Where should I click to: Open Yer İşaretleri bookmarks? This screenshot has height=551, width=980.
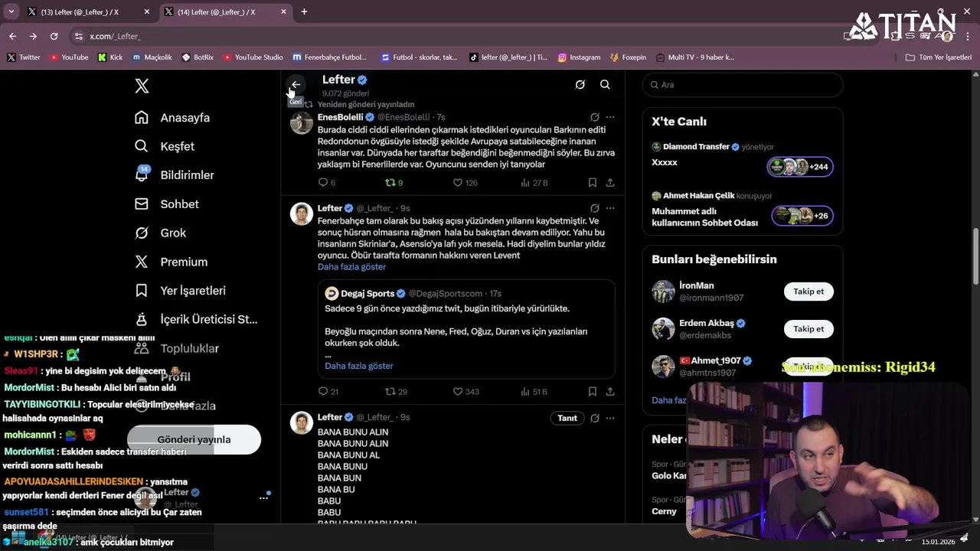pyautogui.click(x=181, y=291)
